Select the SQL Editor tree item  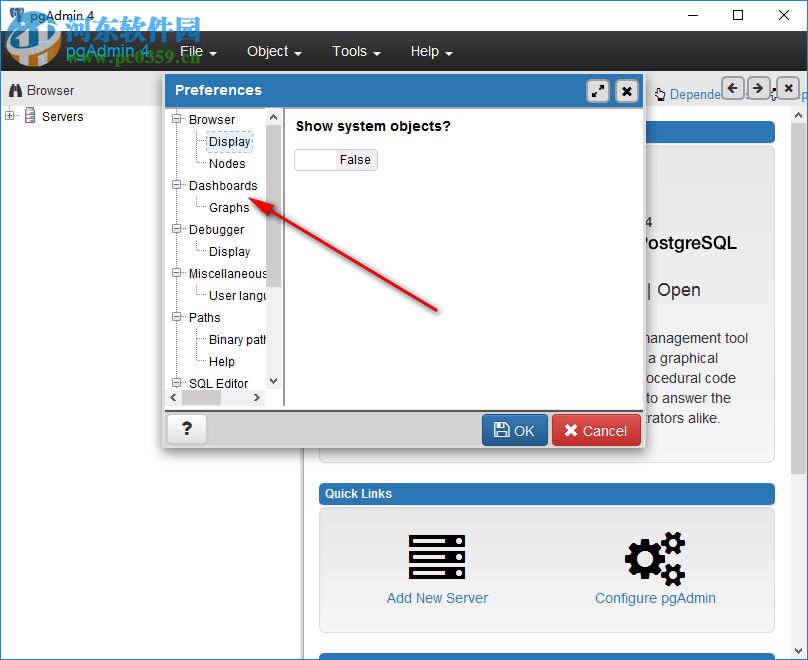pos(218,383)
